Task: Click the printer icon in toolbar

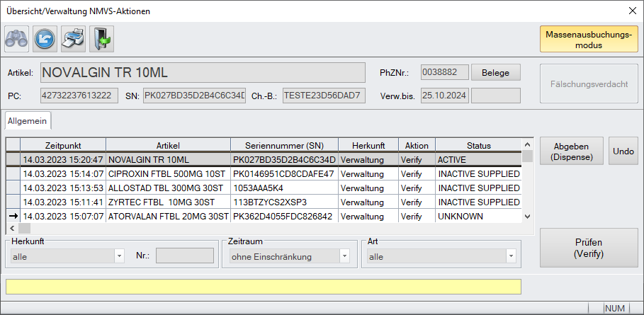Action: [73, 38]
